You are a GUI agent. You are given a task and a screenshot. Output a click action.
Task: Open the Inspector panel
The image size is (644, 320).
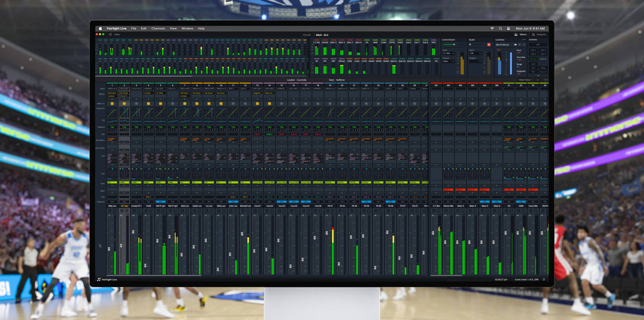point(539,34)
